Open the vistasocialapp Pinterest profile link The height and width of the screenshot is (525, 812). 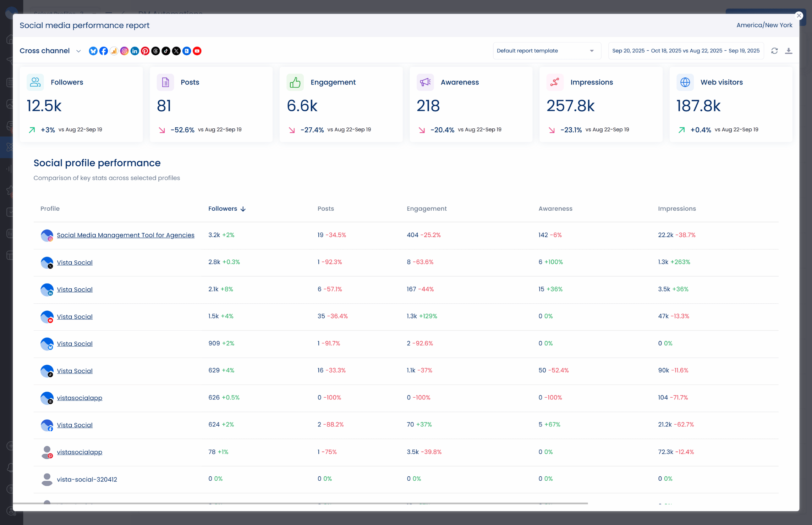click(x=79, y=452)
